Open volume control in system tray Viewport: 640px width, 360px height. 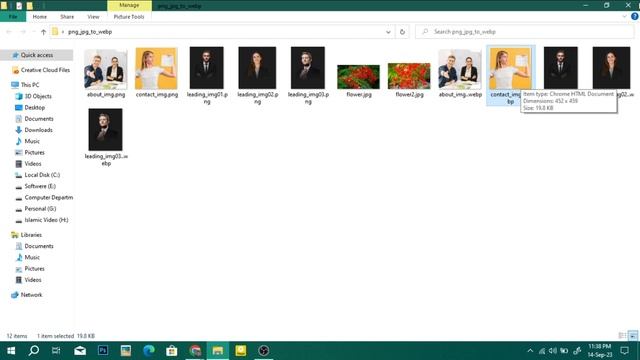[553, 351]
